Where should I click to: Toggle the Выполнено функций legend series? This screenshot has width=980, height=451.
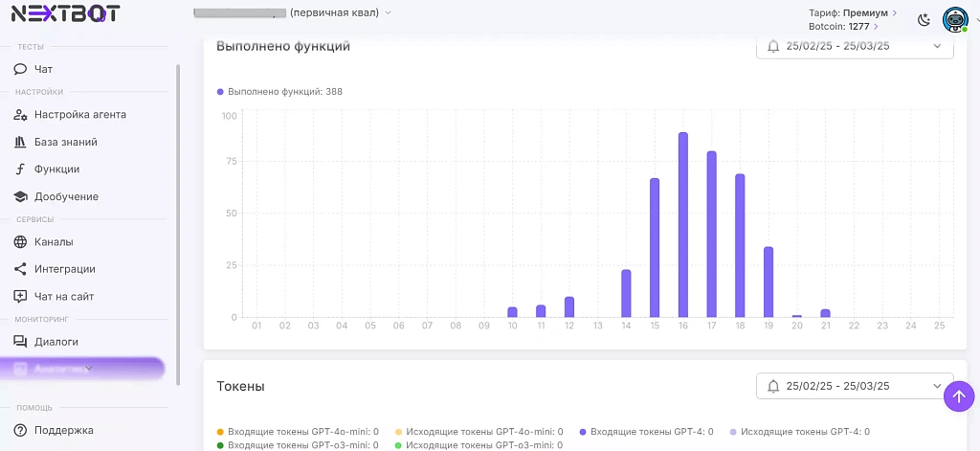point(280,92)
